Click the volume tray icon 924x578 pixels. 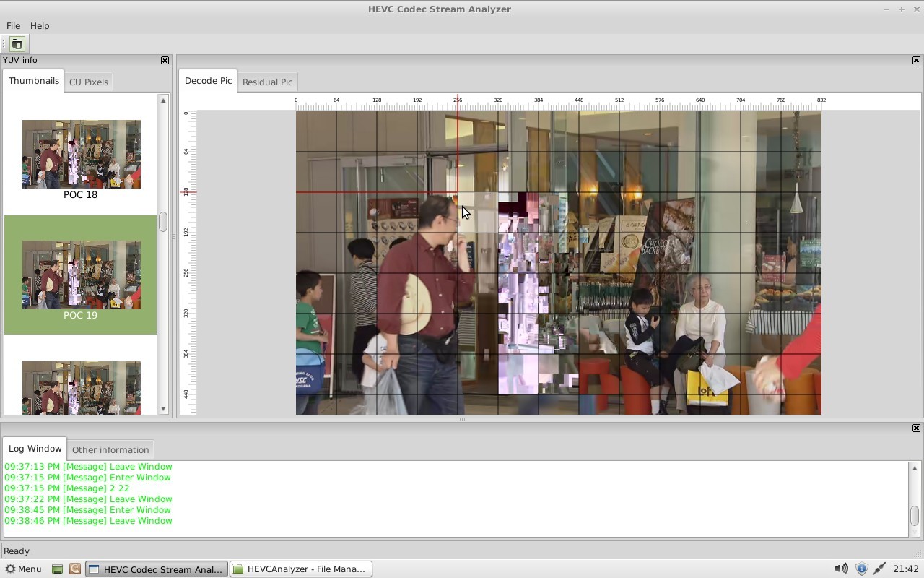pos(841,569)
